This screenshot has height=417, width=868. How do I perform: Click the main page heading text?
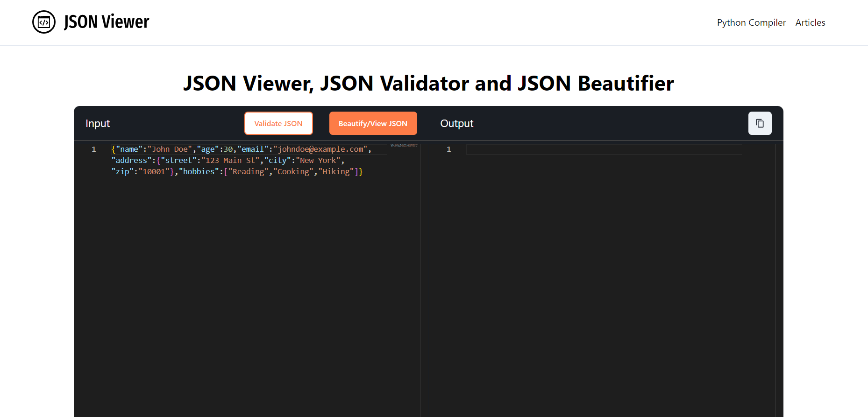click(428, 84)
